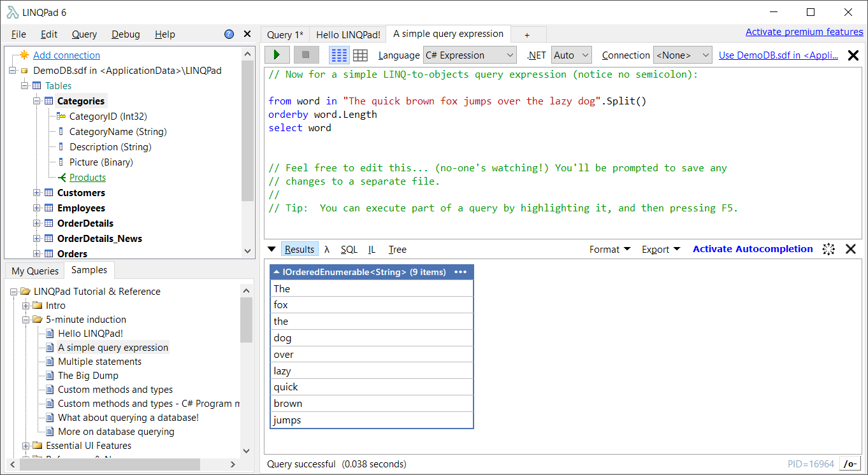Open the Language dropdown
Image resolution: width=868 pixels, height=475 pixels.
470,55
